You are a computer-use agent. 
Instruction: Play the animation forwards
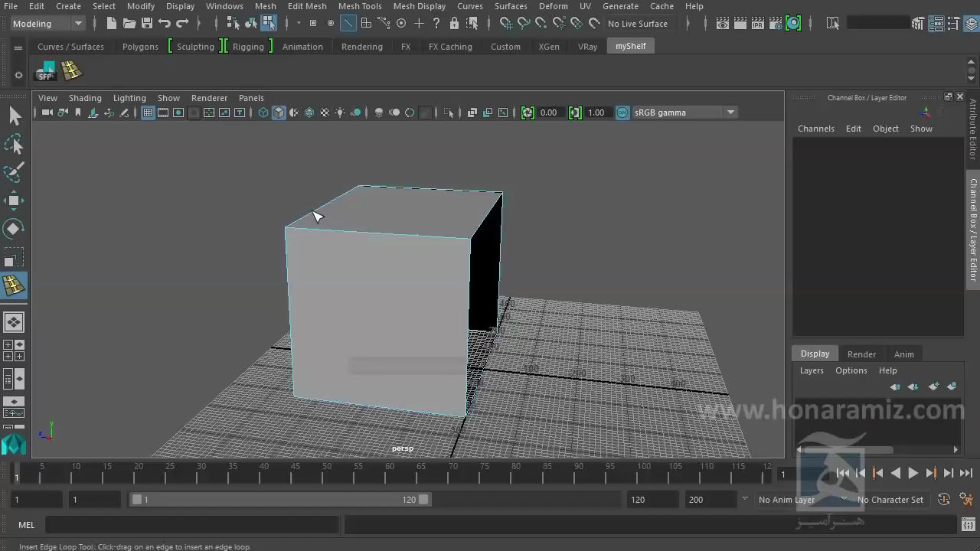pyautogui.click(x=913, y=474)
